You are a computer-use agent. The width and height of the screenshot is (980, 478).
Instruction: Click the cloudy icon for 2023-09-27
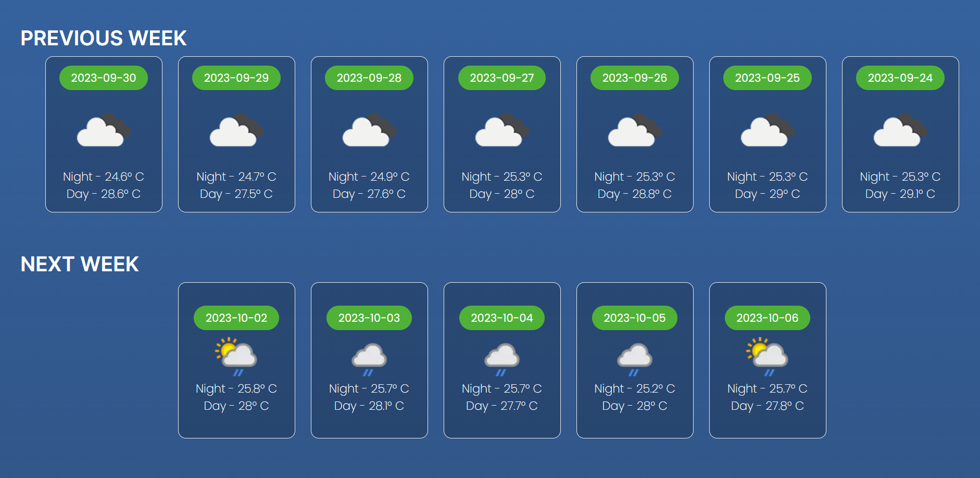coord(501,130)
